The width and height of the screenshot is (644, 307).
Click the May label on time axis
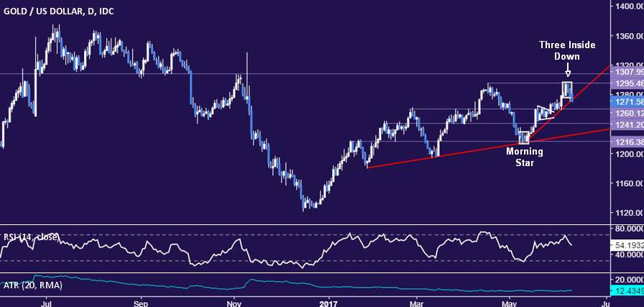510,303
